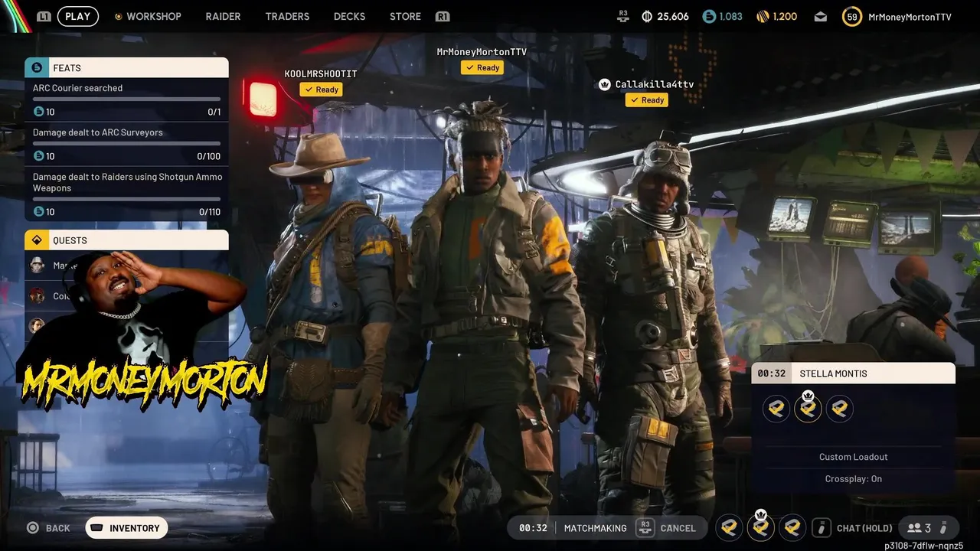Click the touchpad icon in the INVENTORY button
980x551 pixels.
(97, 527)
